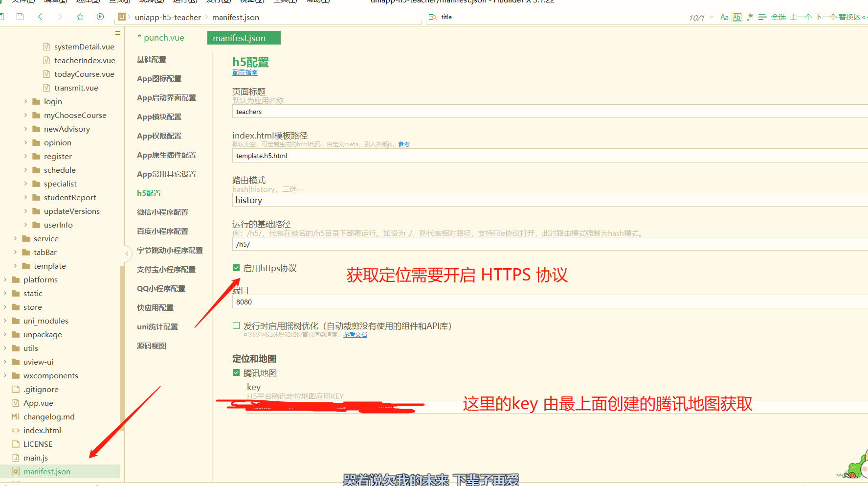Go forward with the right arrow toolbar icon
The width and height of the screenshot is (868, 486).
click(x=60, y=17)
